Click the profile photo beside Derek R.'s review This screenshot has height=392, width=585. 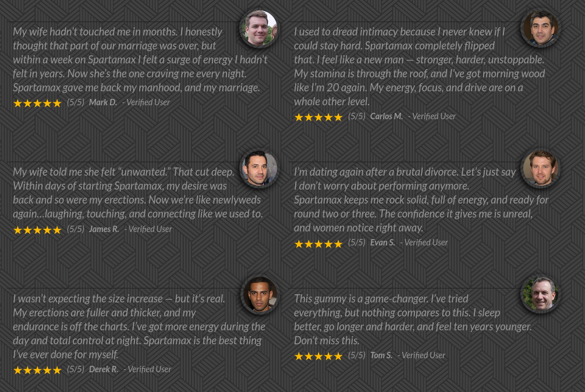259,294
